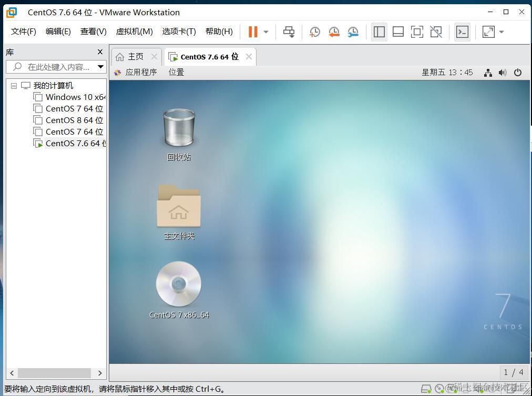The image size is (532, 396).
Task: Click the CD/DVD status bar icon
Action: point(439,389)
